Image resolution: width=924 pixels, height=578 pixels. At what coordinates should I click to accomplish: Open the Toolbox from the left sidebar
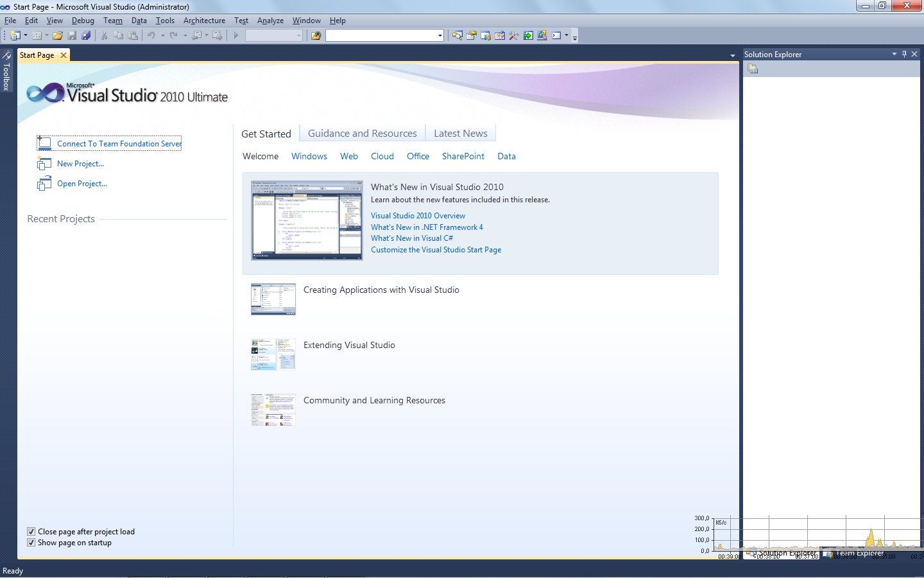6,77
